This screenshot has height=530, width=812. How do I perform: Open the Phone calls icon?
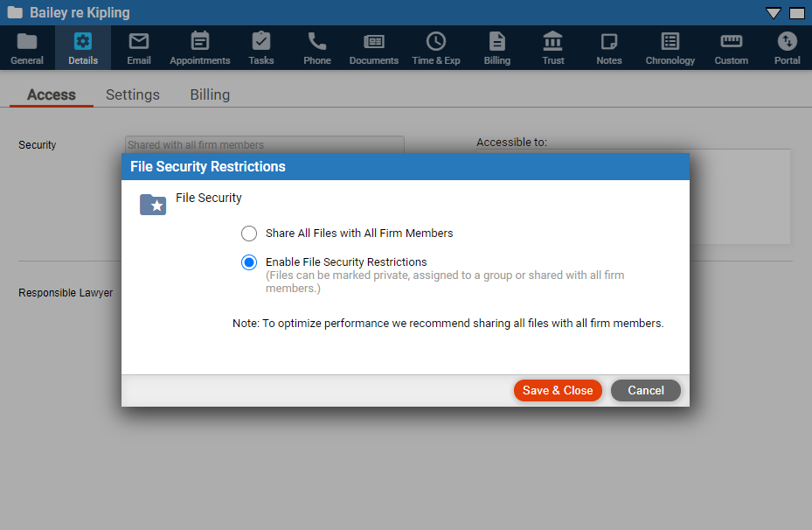pos(317,41)
